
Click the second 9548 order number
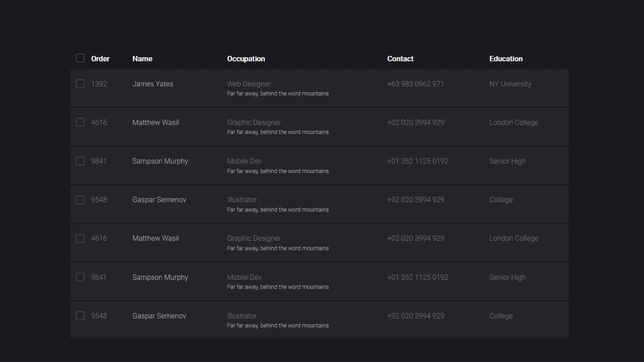tap(99, 316)
